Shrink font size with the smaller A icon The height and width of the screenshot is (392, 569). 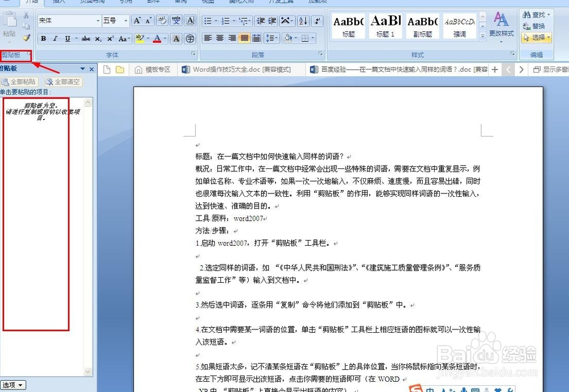pos(148,20)
